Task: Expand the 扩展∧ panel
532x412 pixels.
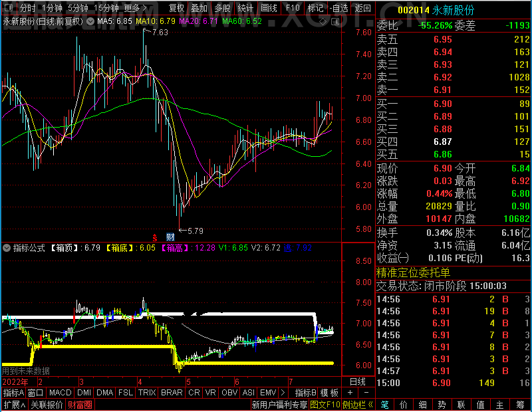Action: 15,405
